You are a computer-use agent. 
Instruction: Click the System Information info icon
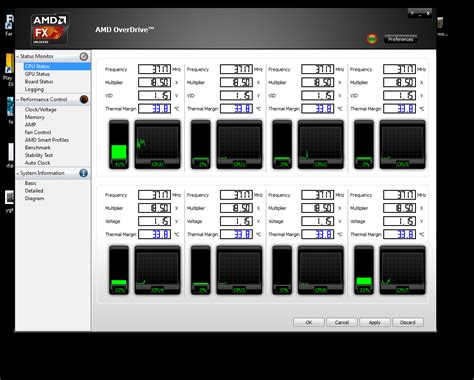click(83, 173)
